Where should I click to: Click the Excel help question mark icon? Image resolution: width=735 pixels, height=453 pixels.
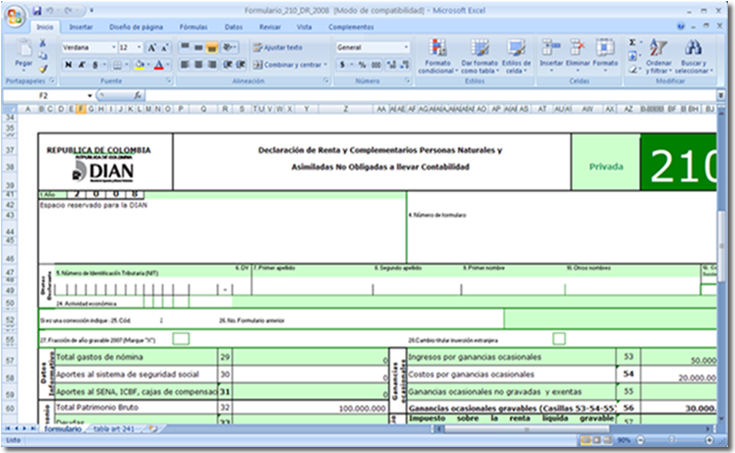pos(681,27)
